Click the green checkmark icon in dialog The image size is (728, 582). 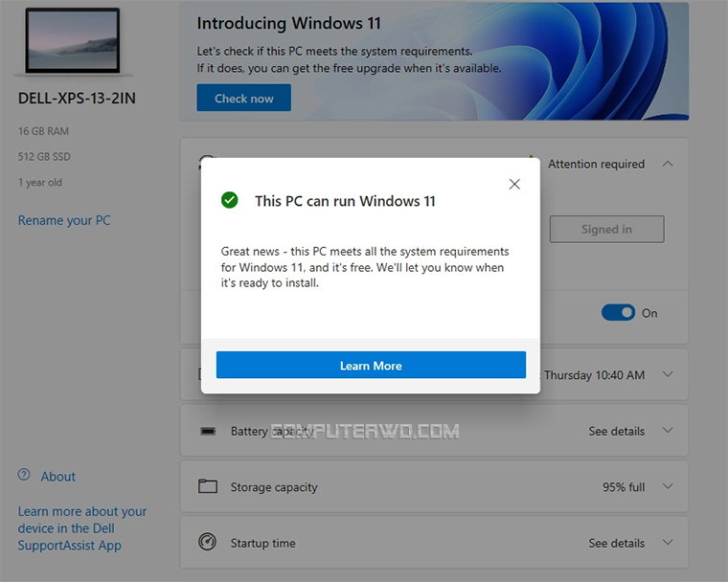click(229, 200)
